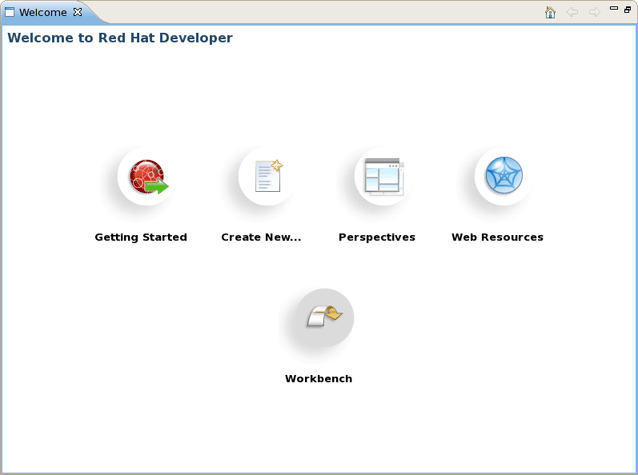Viewport: 638px width, 475px height.
Task: Open the Perspectives layout icon
Action: (x=383, y=176)
